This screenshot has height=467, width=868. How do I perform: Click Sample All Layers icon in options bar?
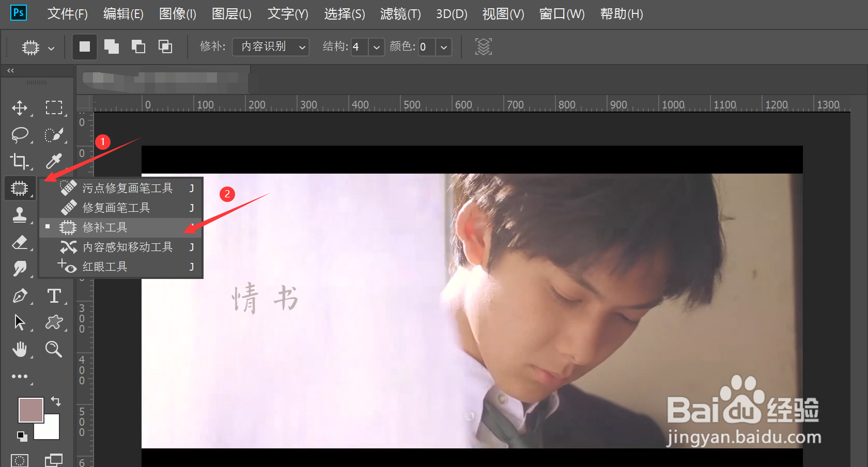[x=484, y=46]
